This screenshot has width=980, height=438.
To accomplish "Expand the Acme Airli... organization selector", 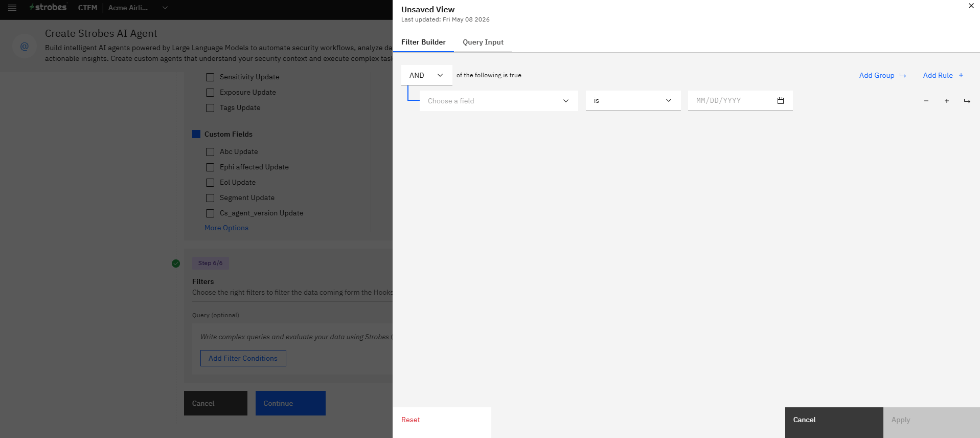I will point(138,8).
